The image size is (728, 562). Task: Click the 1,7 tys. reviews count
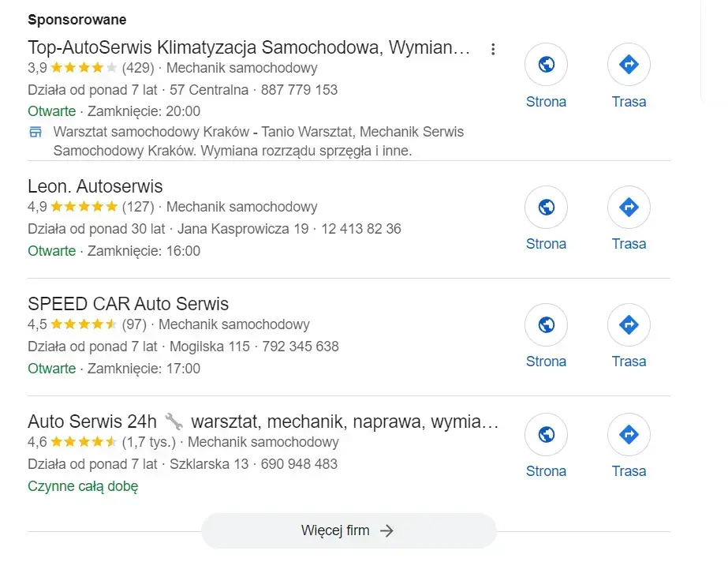[x=150, y=442]
